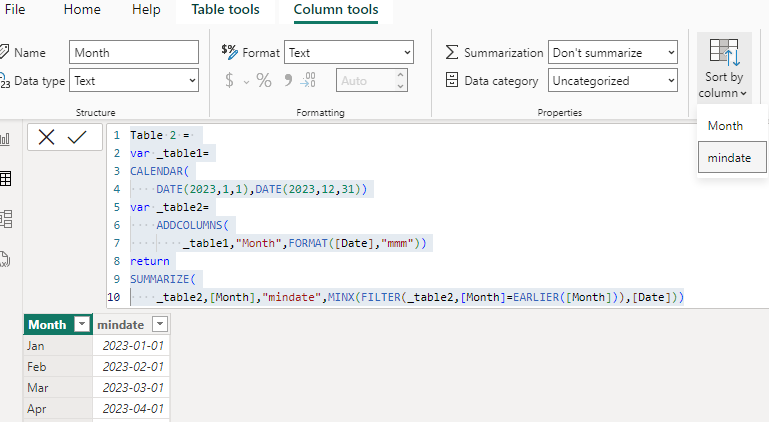Click the FORMAT([Date],"mmm") formula line
The image size is (769, 422).
pos(305,243)
